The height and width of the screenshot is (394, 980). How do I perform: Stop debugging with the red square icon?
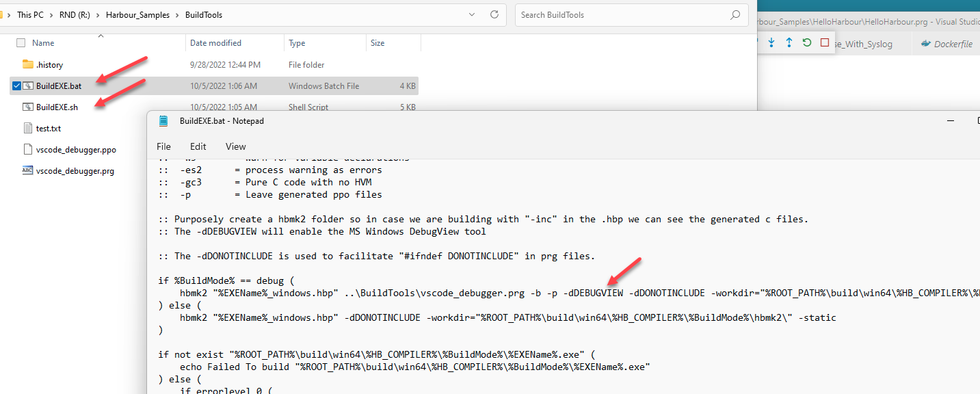[825, 42]
